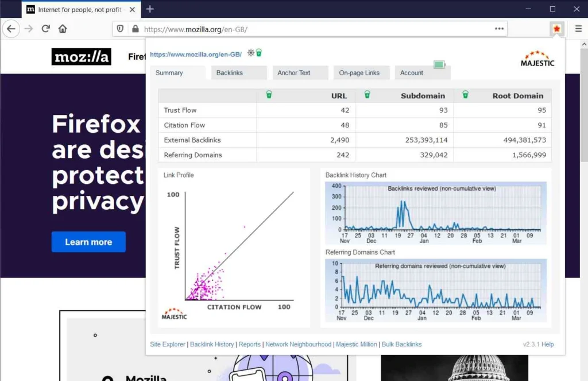588x381 pixels.
Task: Click the URL Citation Flow value 48
Action: (345, 125)
